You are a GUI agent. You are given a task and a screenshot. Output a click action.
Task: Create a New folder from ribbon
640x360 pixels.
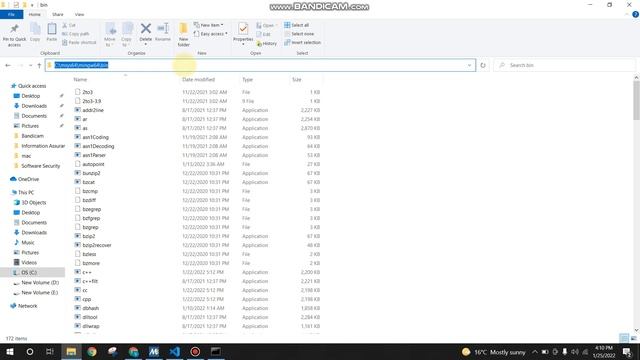(x=184, y=35)
